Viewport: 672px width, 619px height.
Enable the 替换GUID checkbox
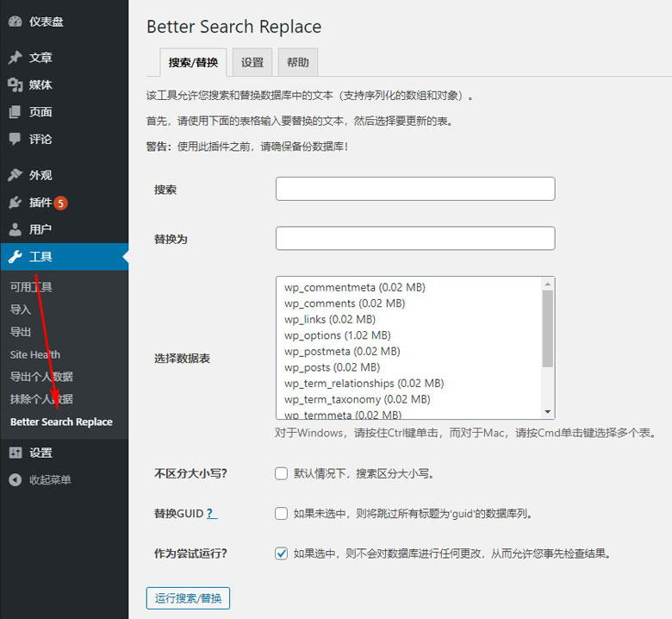tap(281, 514)
